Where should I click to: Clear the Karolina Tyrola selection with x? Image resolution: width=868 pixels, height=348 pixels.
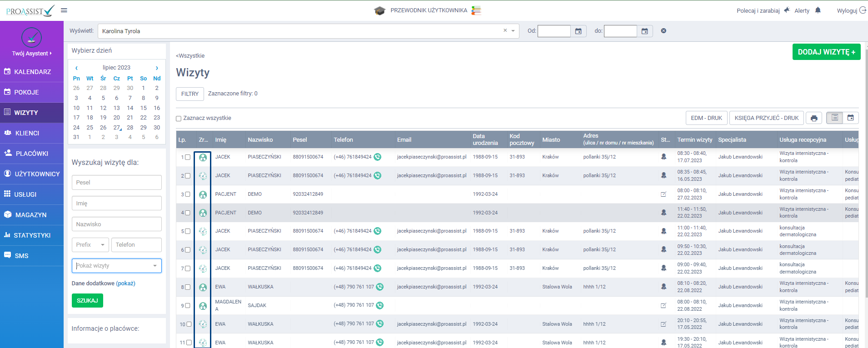click(x=505, y=30)
